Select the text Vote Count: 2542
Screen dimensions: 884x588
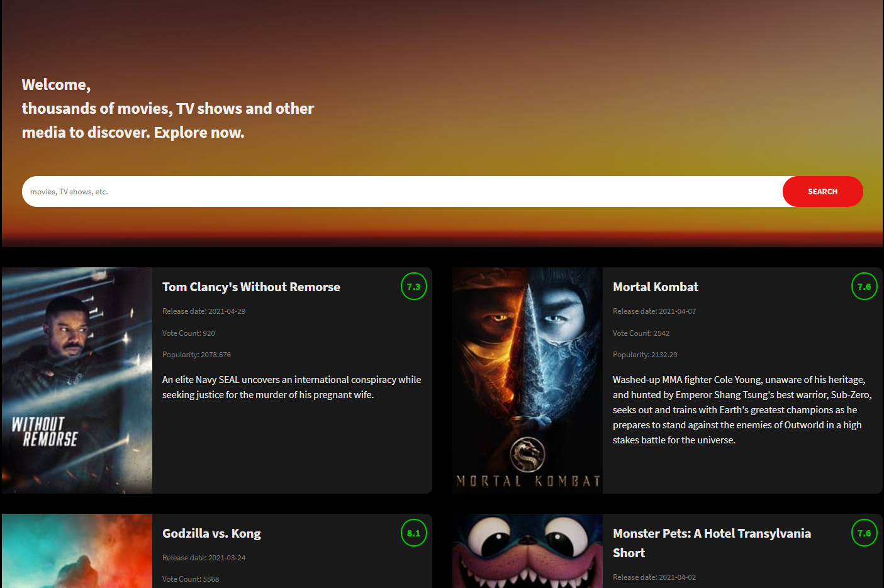(641, 333)
